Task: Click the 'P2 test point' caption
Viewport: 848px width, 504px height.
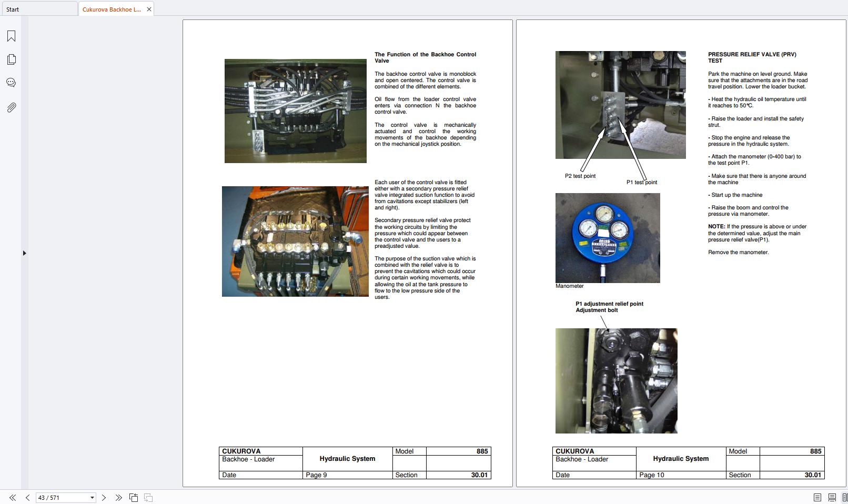Action: tap(580, 176)
